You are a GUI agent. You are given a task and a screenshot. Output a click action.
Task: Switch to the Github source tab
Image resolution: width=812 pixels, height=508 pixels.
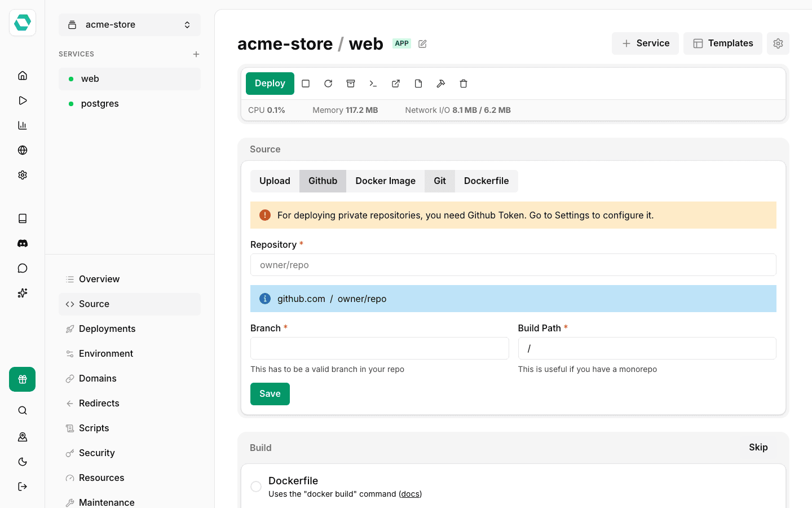[323, 181]
